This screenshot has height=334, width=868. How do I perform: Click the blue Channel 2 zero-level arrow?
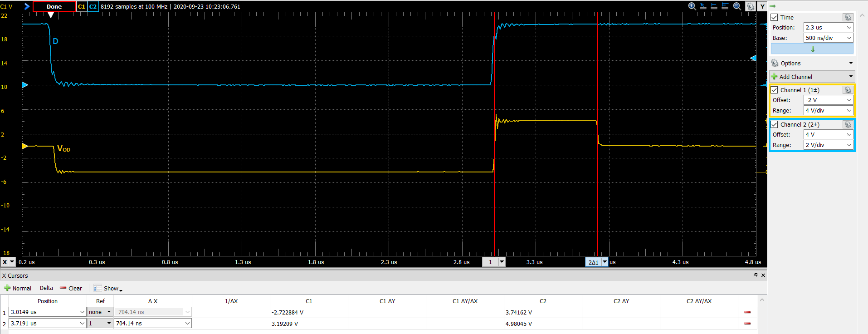[x=25, y=85]
